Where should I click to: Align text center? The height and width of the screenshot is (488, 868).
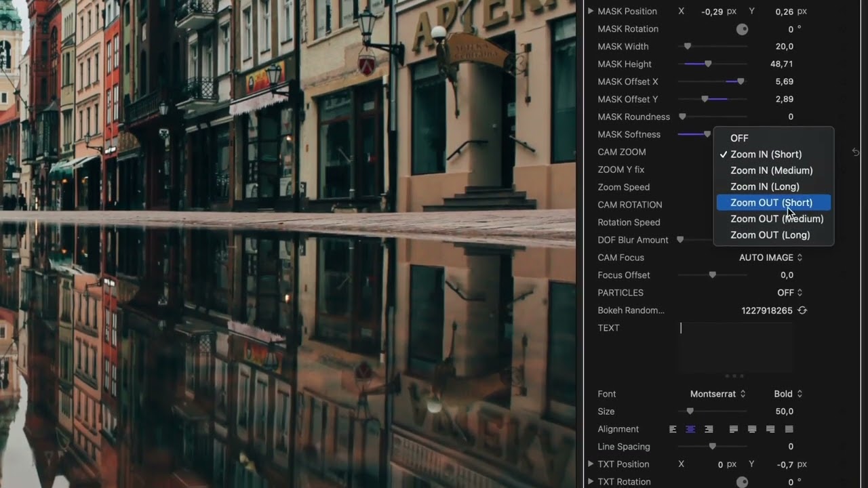pos(691,429)
